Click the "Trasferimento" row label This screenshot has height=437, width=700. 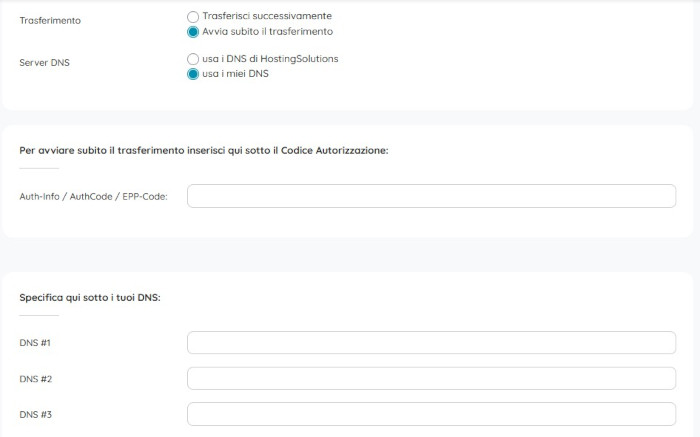(x=50, y=20)
